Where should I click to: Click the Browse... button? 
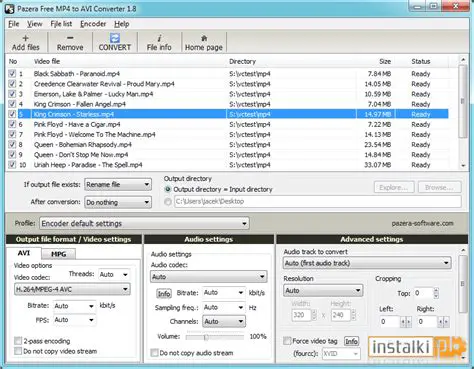coord(440,187)
